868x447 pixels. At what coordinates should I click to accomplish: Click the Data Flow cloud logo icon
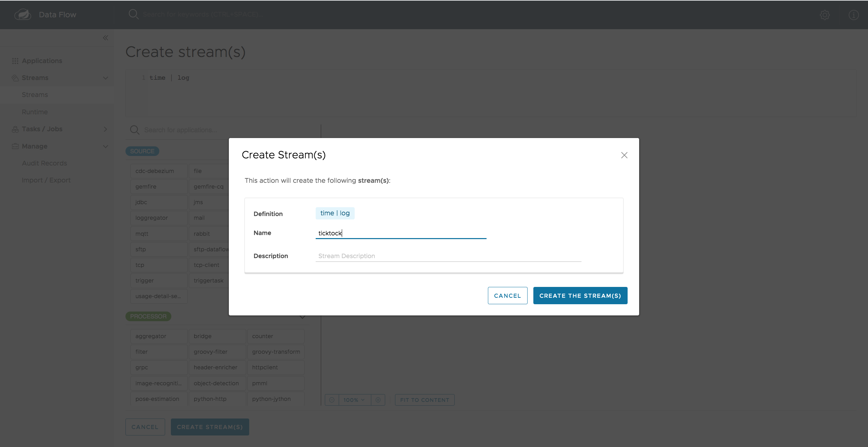23,15
